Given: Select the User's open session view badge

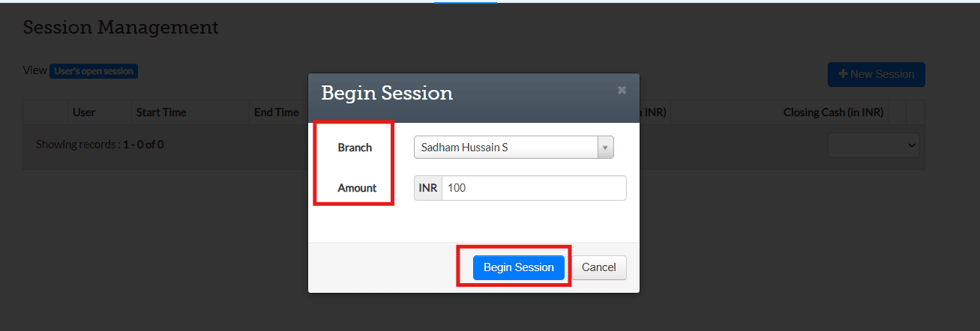Looking at the screenshot, I should click(94, 71).
